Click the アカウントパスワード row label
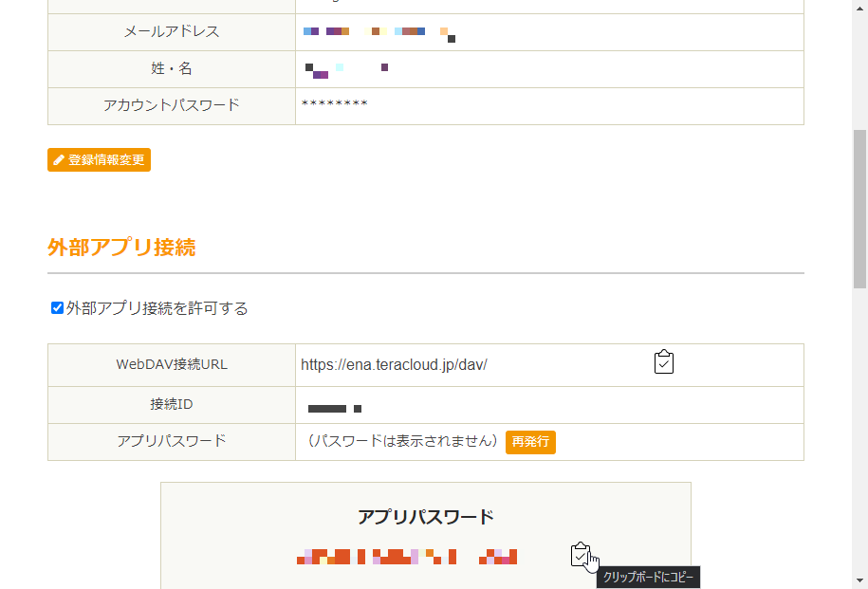Image resolution: width=868 pixels, height=589 pixels. pyautogui.click(x=172, y=105)
